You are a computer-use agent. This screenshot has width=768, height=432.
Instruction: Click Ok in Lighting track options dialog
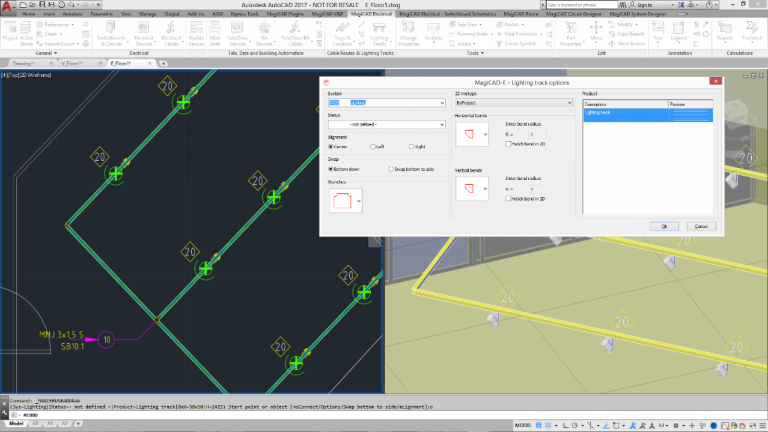[664, 226]
